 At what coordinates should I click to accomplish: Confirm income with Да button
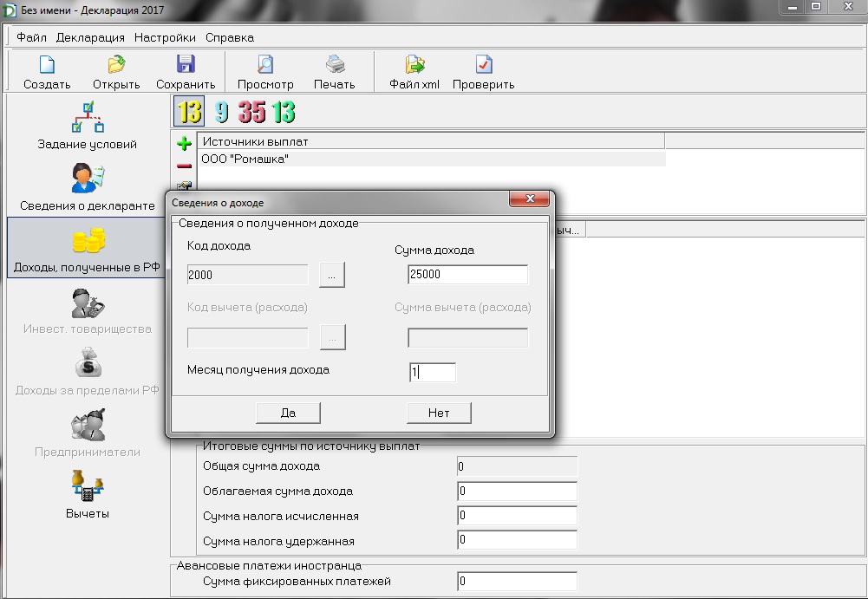pos(288,413)
